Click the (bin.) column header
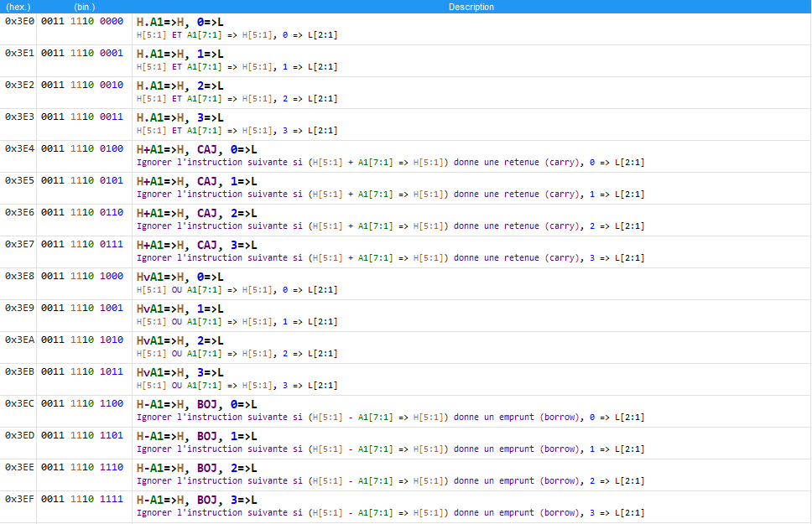The width and height of the screenshot is (812, 524). (x=85, y=7)
